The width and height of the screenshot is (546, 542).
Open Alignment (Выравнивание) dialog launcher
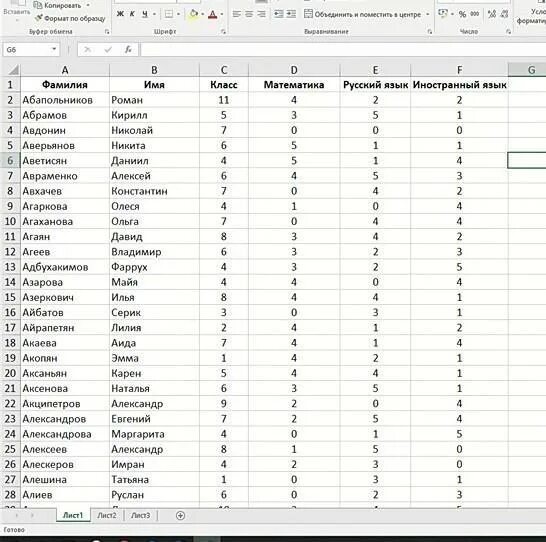(430, 32)
